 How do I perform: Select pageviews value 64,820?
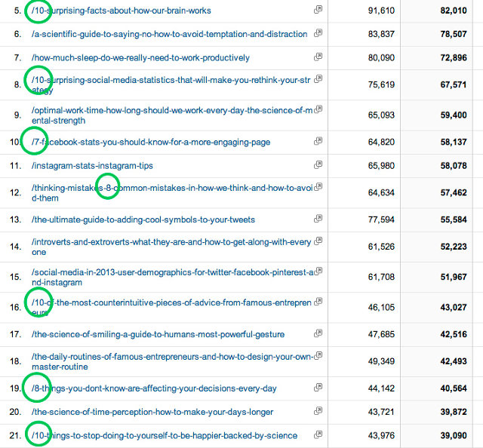pyautogui.click(x=381, y=143)
